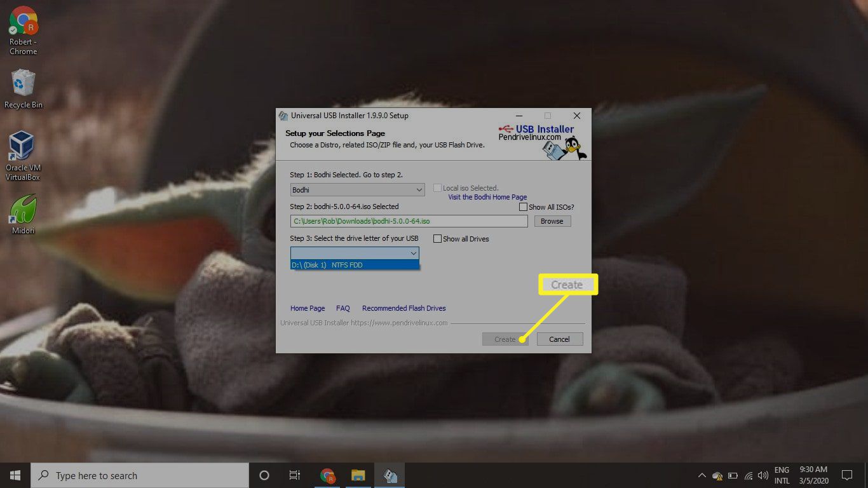The image size is (868, 488).
Task: Click the tray icon with warning badge
Action: click(x=717, y=475)
